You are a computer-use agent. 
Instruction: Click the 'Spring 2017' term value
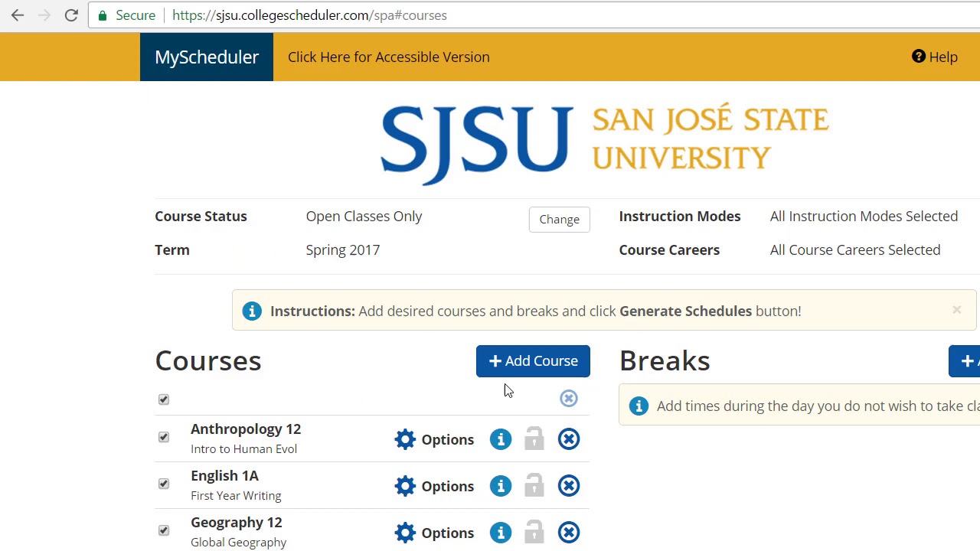point(342,249)
